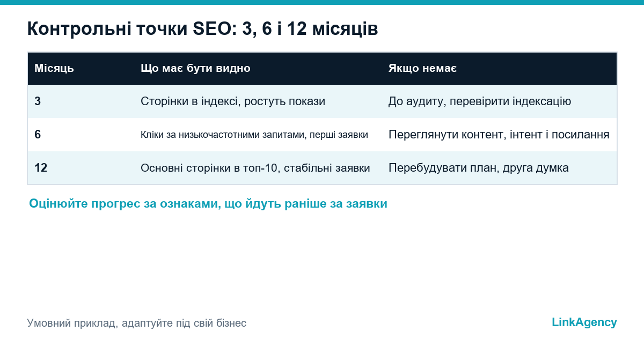This screenshot has height=338, width=644.
Task: Click the cell 'Кліки за низькочастотними запитами, перші заявки'
Action: pos(254,135)
